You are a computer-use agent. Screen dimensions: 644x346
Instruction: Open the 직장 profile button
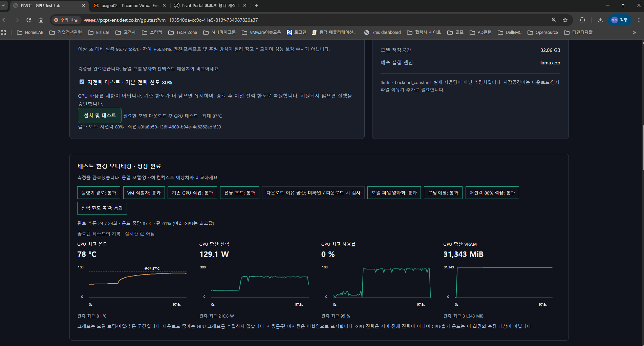620,20
